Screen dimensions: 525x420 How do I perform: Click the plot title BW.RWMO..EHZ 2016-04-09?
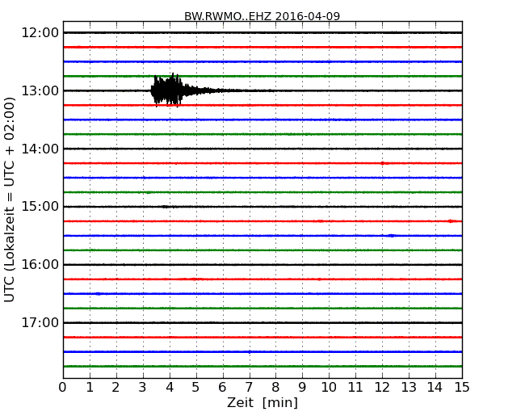coord(262,16)
